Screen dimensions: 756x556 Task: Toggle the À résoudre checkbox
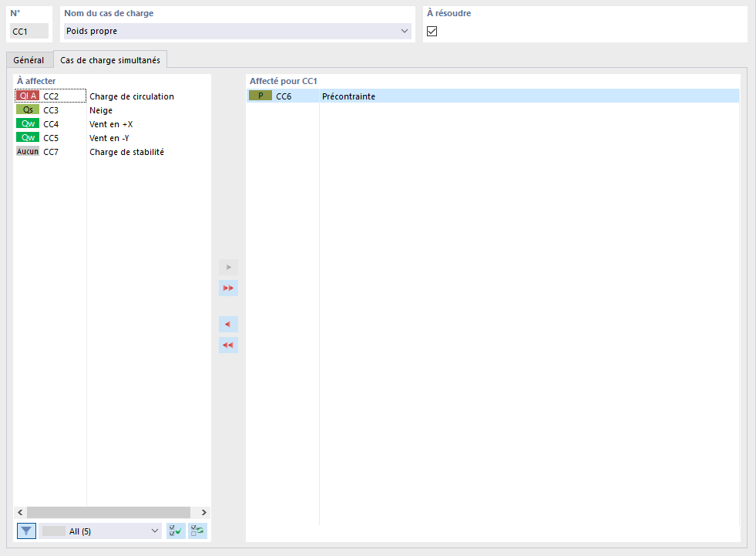click(x=432, y=32)
